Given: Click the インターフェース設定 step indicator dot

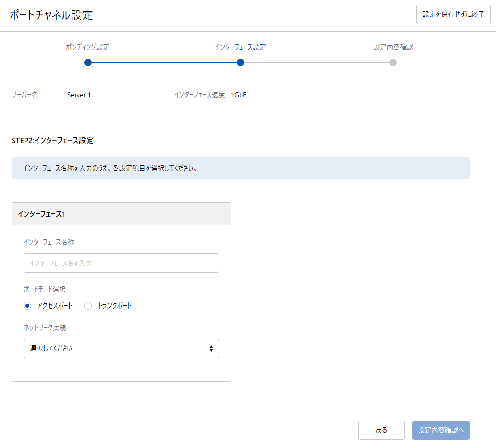Looking at the screenshot, I should coord(241,62).
